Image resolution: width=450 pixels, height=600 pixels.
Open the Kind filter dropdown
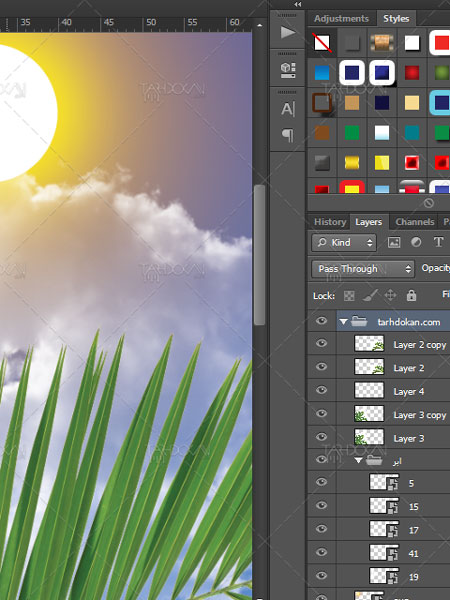point(344,243)
